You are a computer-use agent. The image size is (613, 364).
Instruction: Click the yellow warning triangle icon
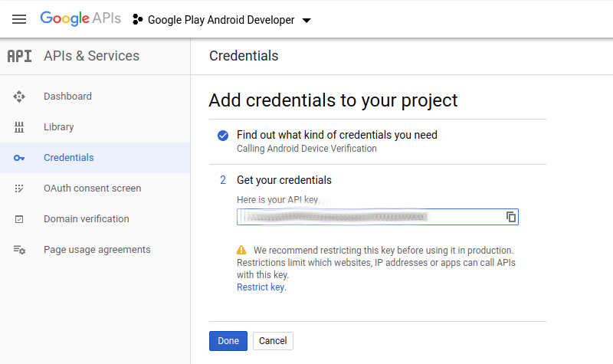click(241, 251)
